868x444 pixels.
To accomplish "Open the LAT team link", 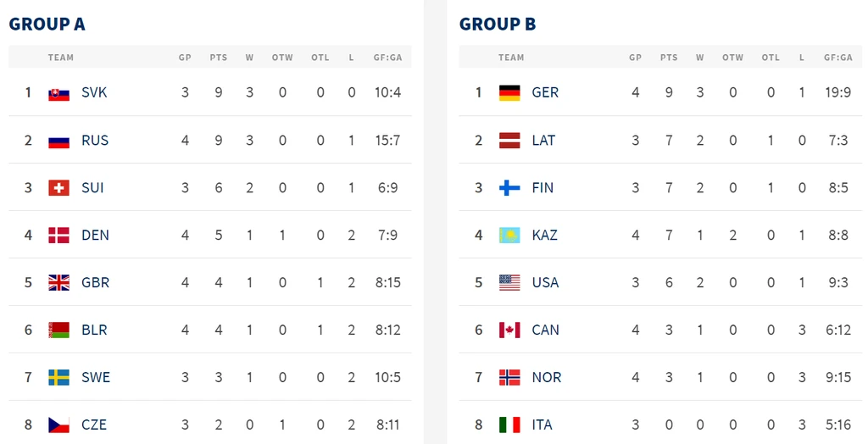I will click(x=543, y=141).
